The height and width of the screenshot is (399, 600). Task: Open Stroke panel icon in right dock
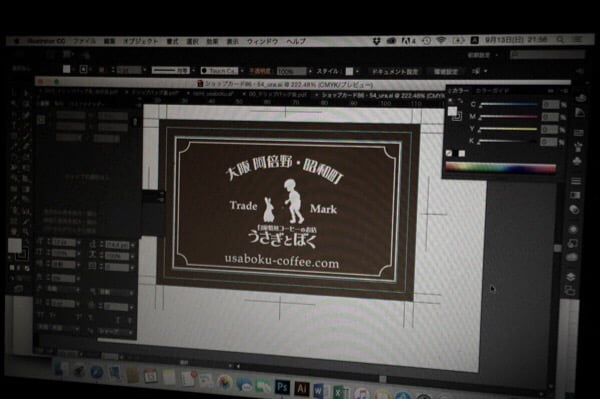pos(576,181)
